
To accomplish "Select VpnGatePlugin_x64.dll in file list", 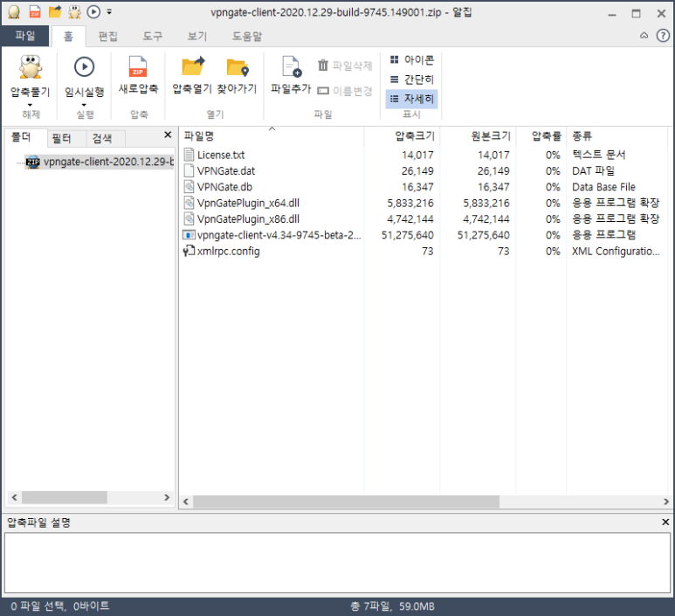I will pyautogui.click(x=424, y=203).
